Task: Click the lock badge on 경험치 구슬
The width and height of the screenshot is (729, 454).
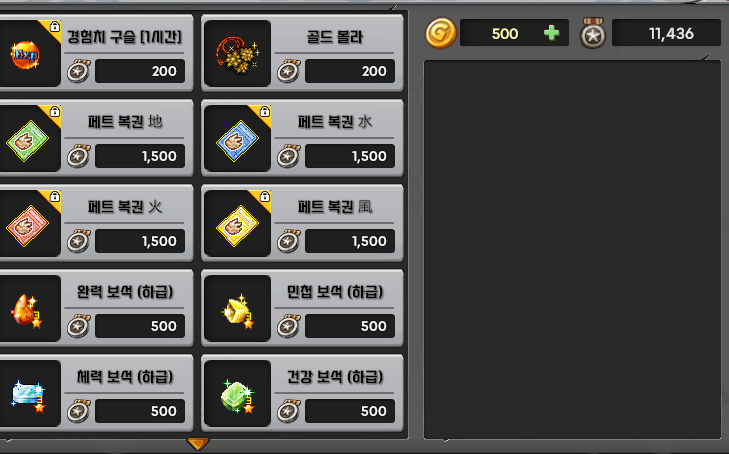Action: [55, 26]
